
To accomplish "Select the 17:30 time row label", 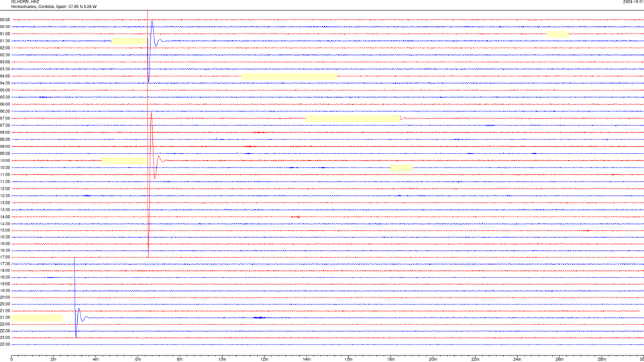I will pos(5,264).
